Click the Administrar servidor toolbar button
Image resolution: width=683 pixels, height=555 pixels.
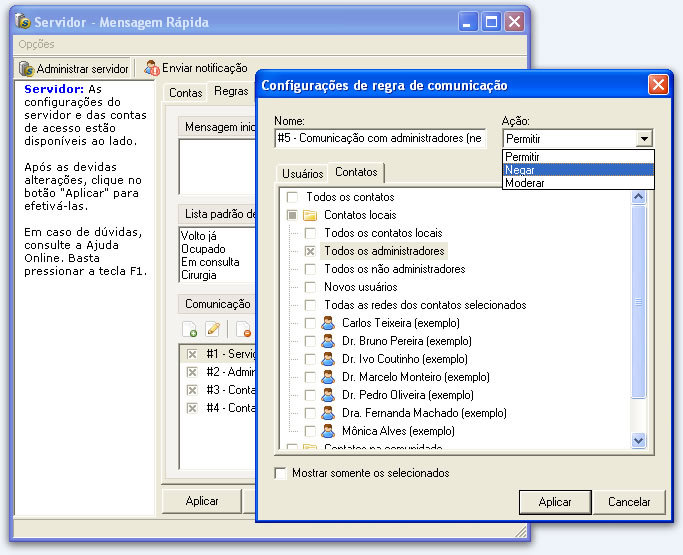point(74,68)
